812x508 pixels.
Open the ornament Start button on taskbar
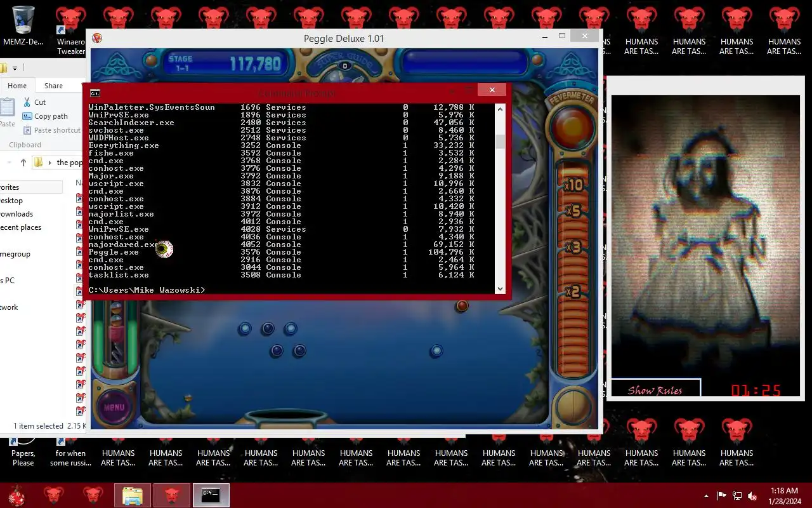[x=15, y=495]
